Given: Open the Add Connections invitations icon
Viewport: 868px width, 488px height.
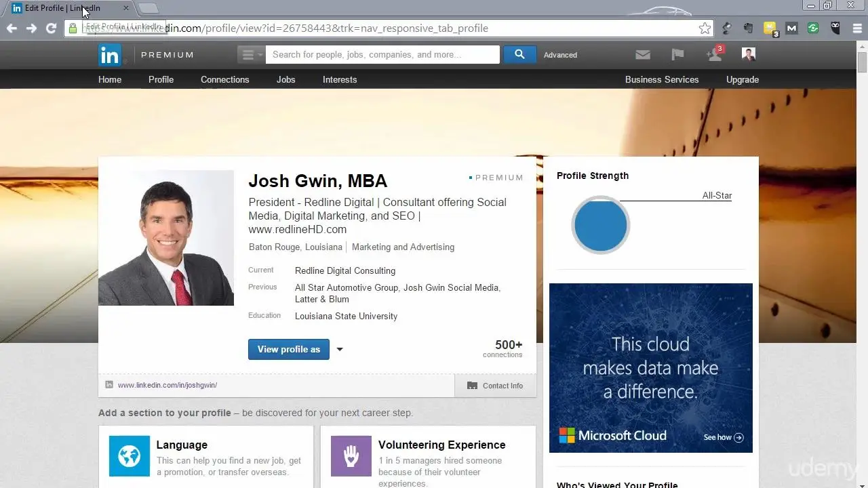Looking at the screenshot, I should [715, 54].
